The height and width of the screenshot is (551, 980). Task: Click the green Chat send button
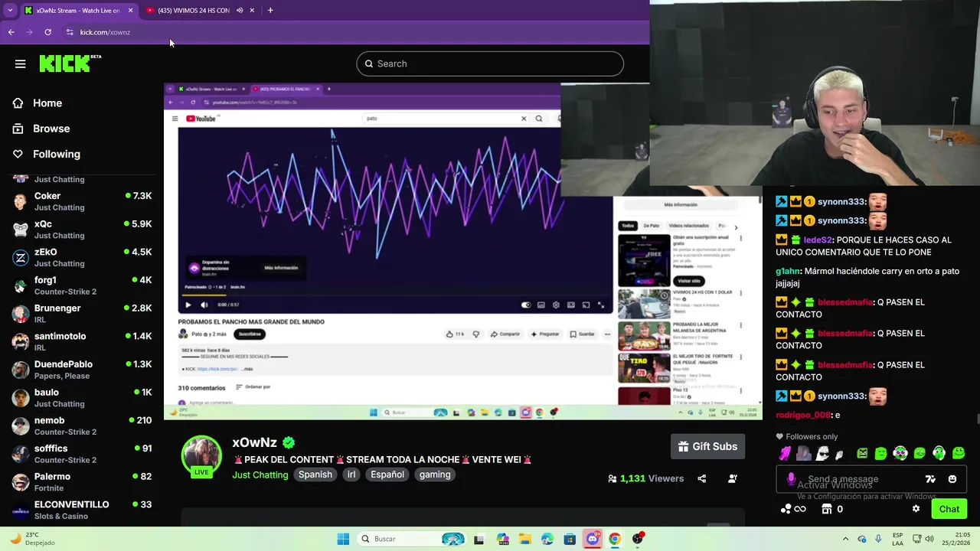coord(949,509)
